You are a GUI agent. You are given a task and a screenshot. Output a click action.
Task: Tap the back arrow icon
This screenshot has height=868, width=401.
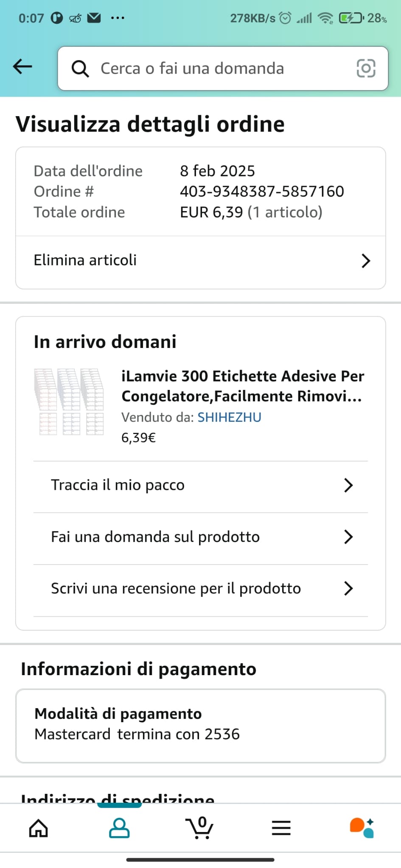22,67
